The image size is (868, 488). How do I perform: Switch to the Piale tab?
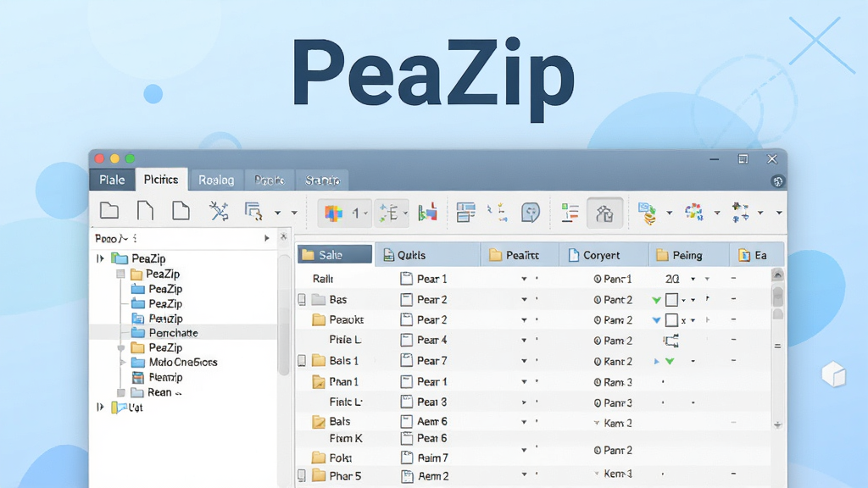112,180
